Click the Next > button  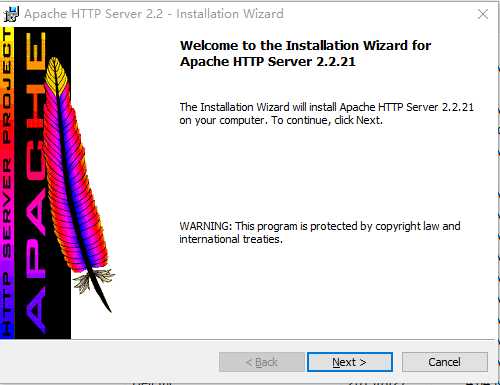(x=350, y=362)
